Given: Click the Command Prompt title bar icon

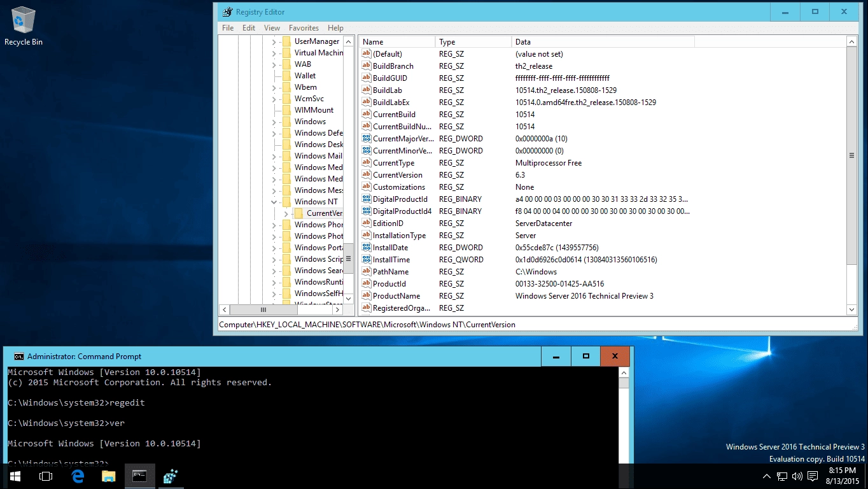Looking at the screenshot, I should click(x=19, y=357).
